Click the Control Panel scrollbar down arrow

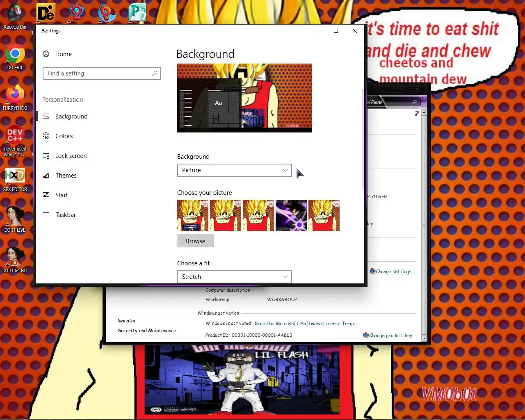[424, 339]
